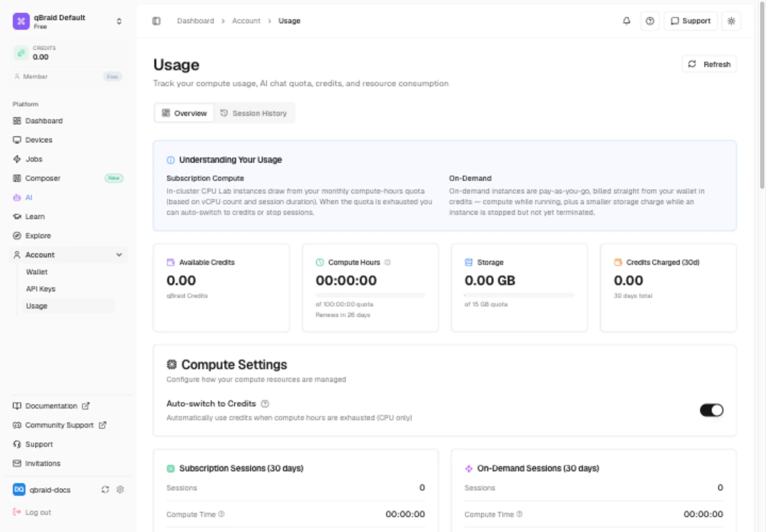
Task: Click the Understanding Your Usage info icon
Action: click(x=171, y=160)
